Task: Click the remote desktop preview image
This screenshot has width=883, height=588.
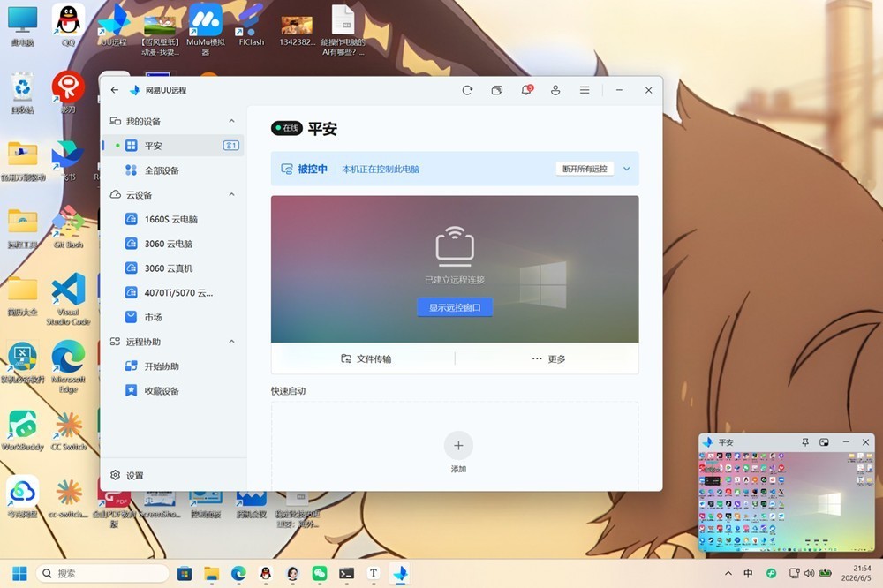Action: [455, 268]
